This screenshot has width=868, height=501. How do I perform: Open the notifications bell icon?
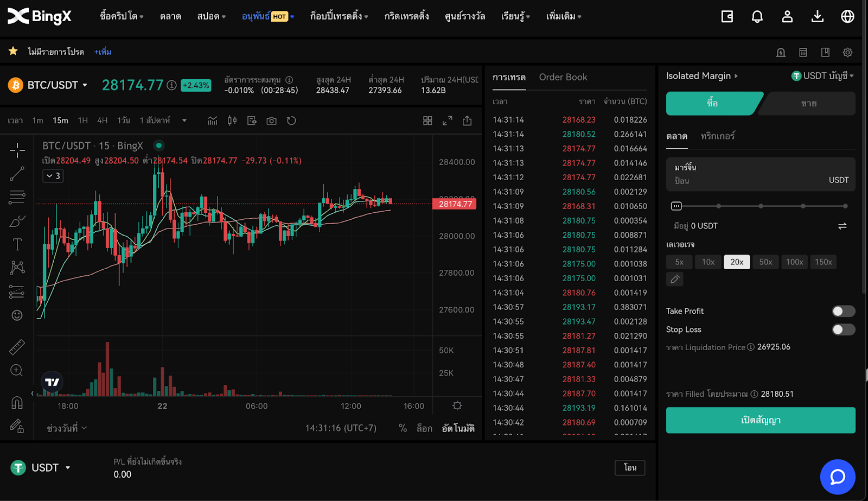tap(757, 17)
